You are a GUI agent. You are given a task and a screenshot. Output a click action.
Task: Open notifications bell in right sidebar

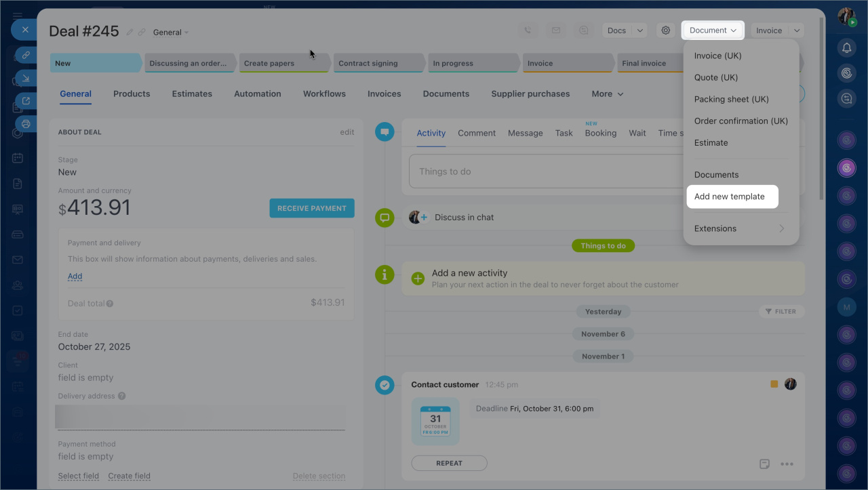(846, 47)
